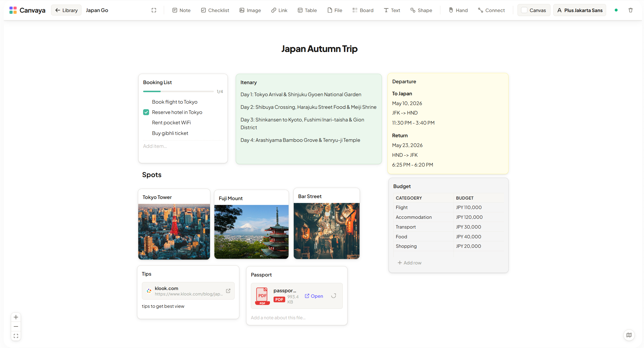Add a Note from the toolbar
Viewport: 644px width, 348px height.
[181, 10]
